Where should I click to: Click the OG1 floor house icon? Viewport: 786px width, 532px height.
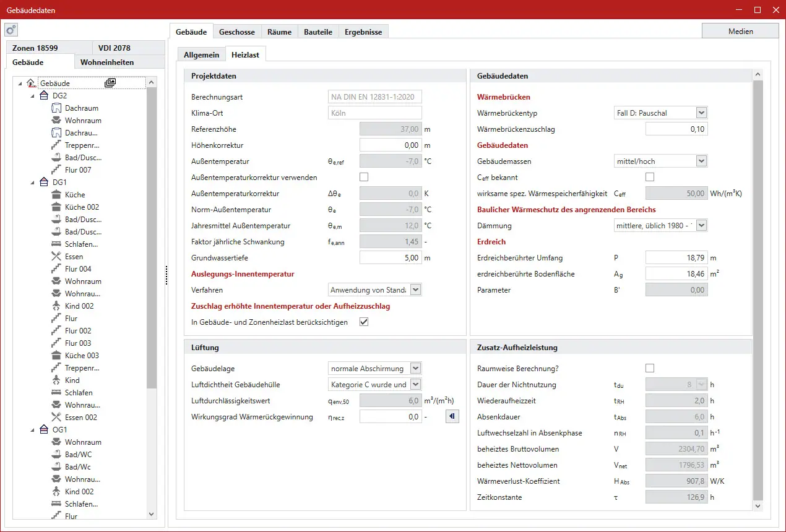tap(44, 430)
